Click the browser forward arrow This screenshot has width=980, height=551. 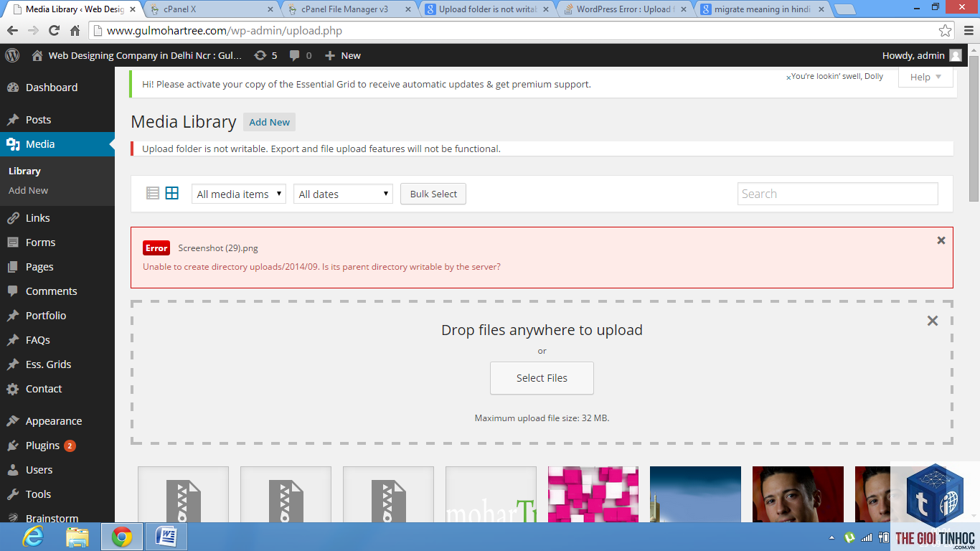coord(33,31)
